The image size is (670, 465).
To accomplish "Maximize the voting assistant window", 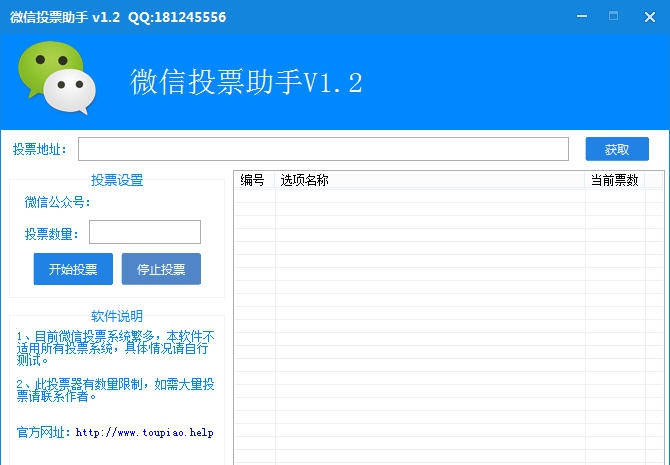I will (x=613, y=17).
